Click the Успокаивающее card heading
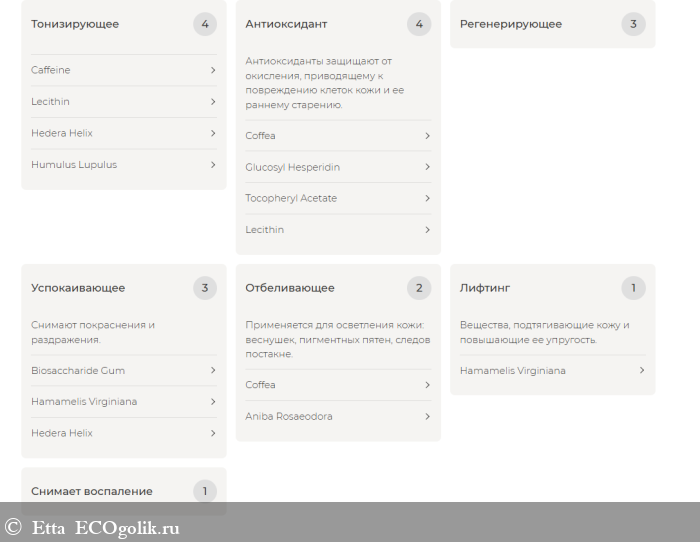The height and width of the screenshot is (542, 700). click(x=78, y=288)
